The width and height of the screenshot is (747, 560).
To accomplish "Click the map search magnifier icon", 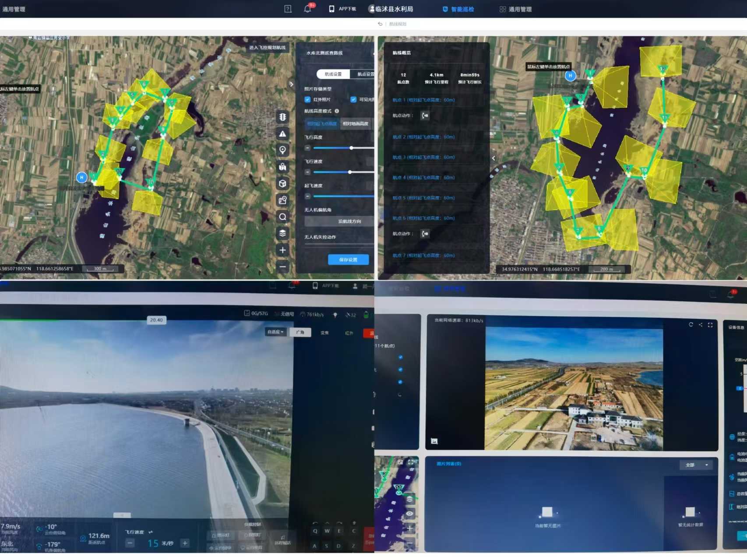I will coord(283,217).
